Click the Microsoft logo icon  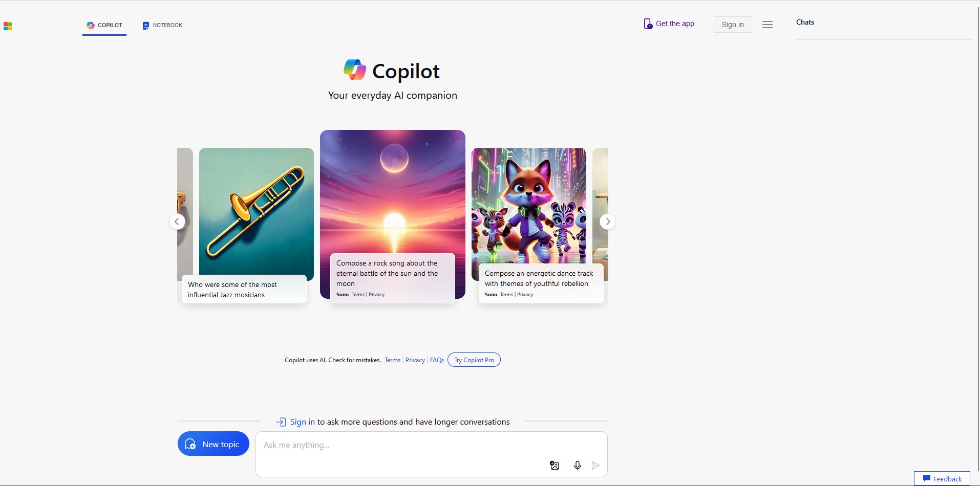pos(8,26)
